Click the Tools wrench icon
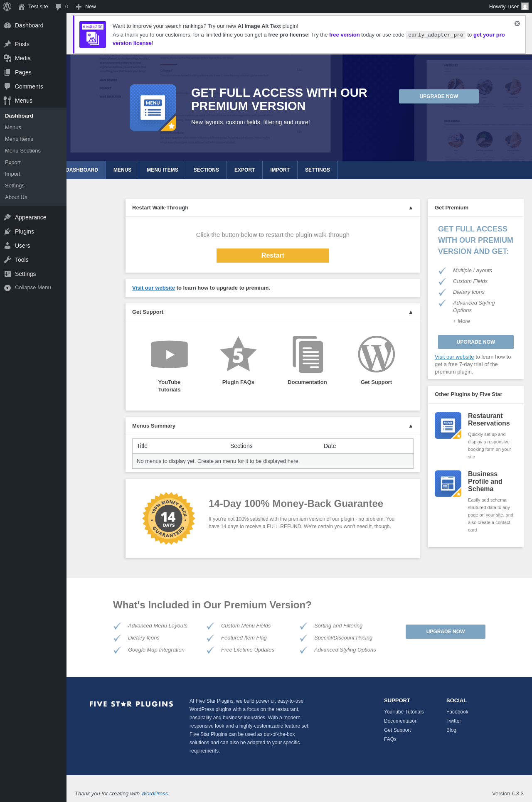The height and width of the screenshot is (802, 532). [7, 260]
